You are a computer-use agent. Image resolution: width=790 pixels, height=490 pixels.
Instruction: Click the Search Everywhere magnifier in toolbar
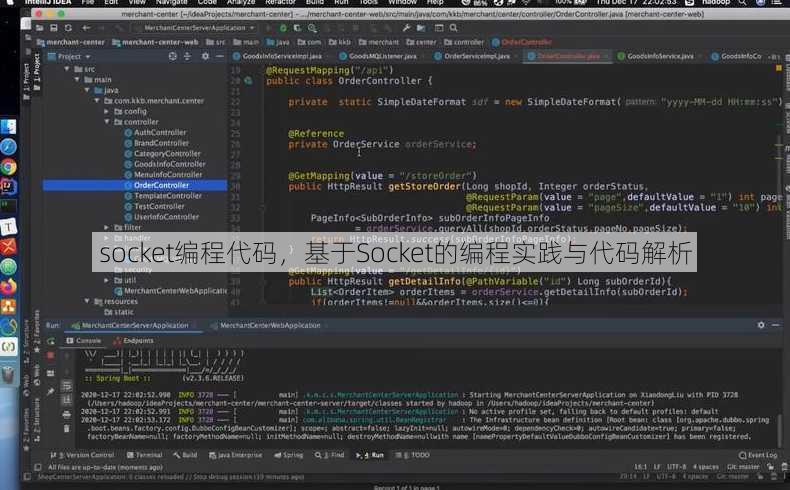pos(453,28)
